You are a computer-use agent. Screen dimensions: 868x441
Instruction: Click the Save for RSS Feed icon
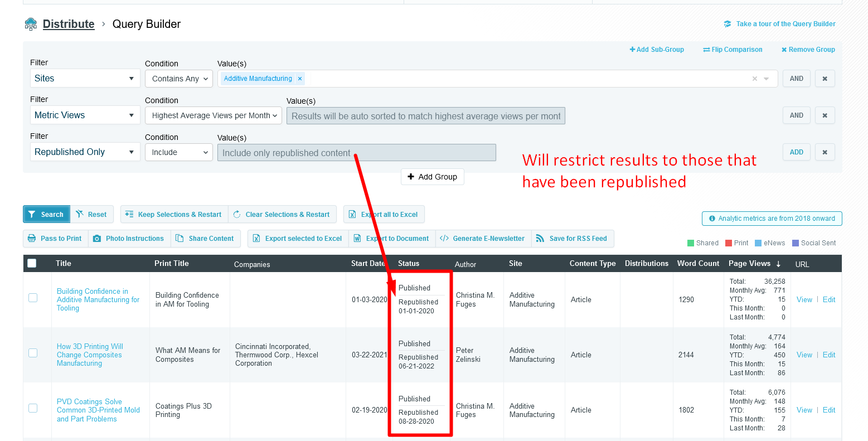click(x=540, y=239)
